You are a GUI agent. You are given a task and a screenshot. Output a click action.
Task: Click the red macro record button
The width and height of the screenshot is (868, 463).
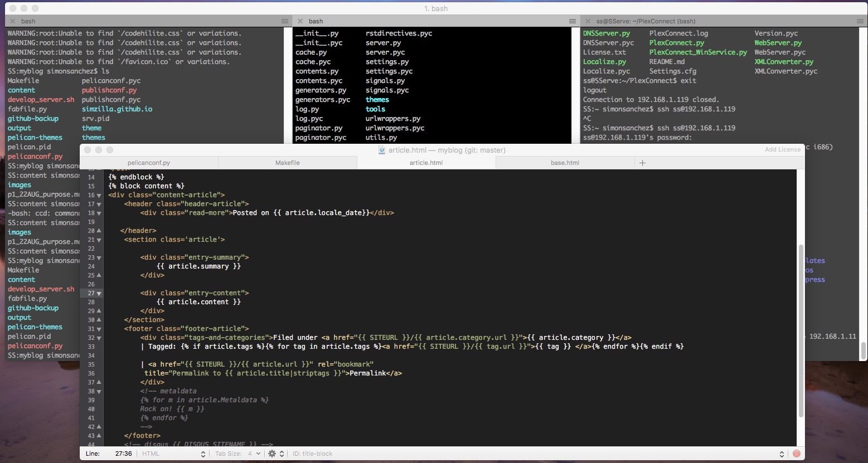coord(797,454)
